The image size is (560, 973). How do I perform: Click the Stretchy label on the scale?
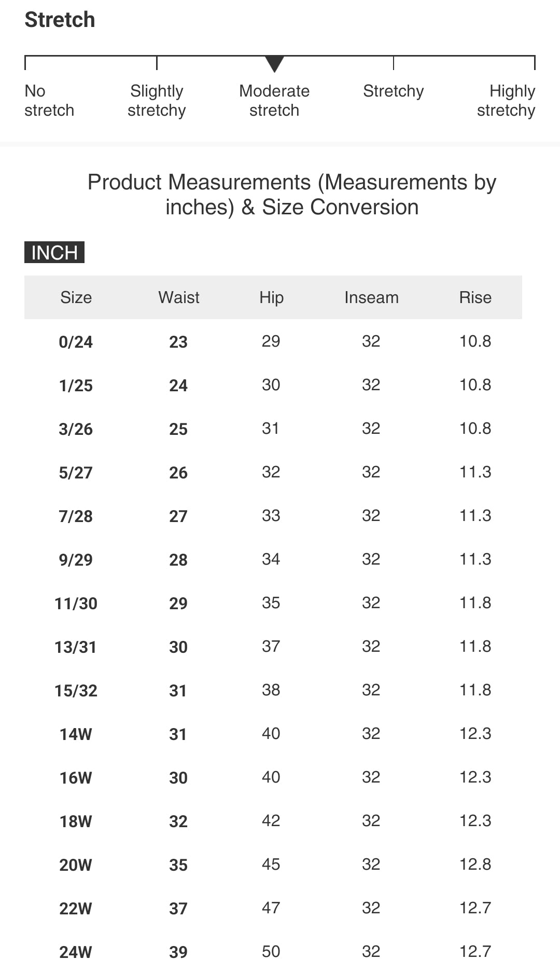pos(393,91)
